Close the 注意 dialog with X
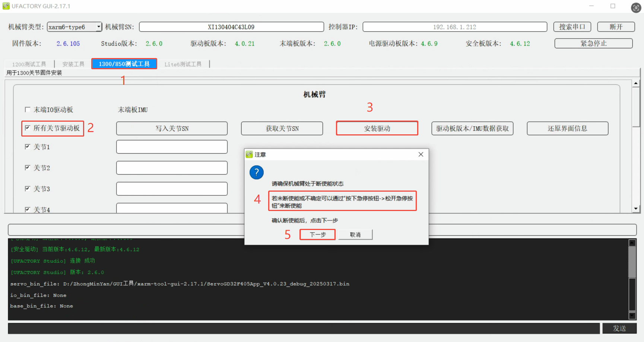This screenshot has height=342, width=644. click(x=421, y=154)
